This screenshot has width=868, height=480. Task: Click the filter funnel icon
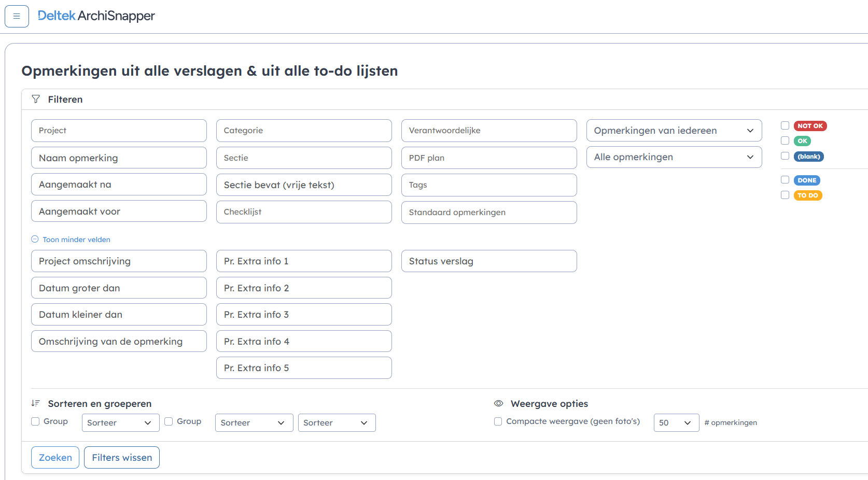36,99
